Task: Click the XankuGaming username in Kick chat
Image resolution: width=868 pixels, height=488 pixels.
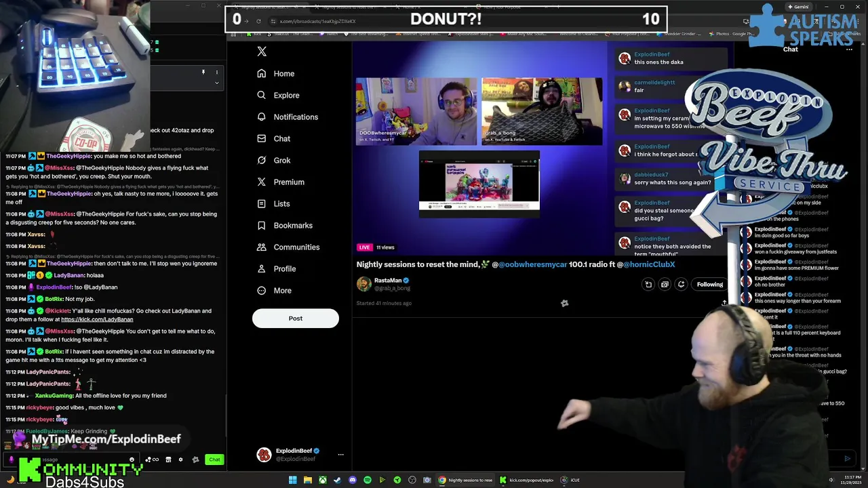Action: 54,396
